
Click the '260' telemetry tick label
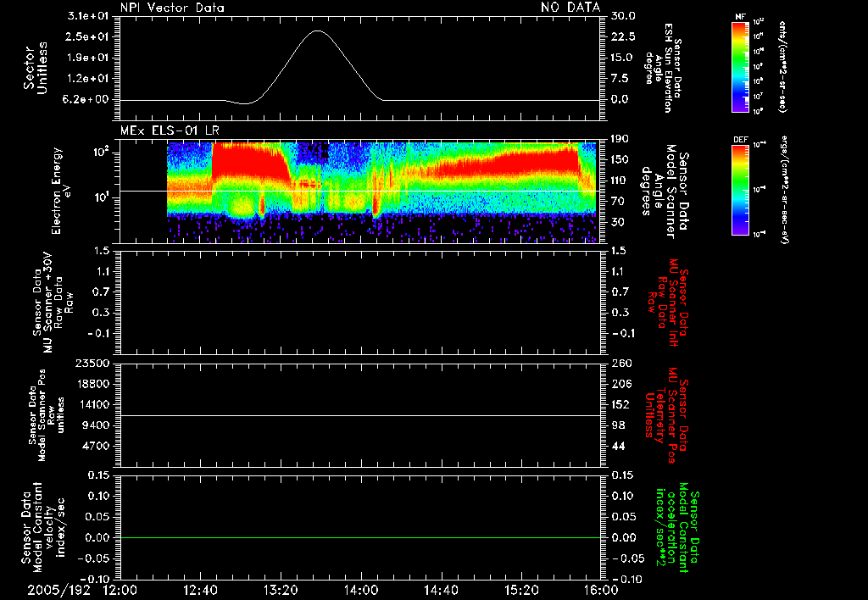[x=621, y=364]
